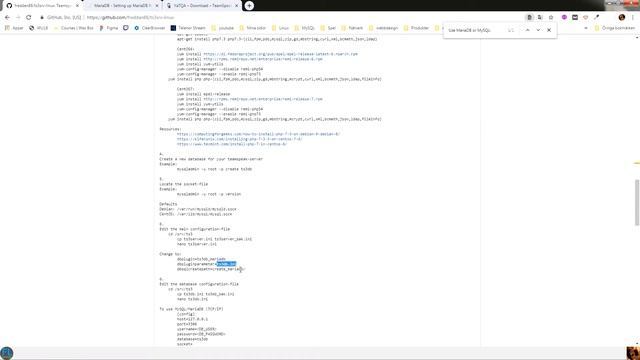Expand the Spel bookmarks folder
Screen dimensions: 640x360
[328, 28]
